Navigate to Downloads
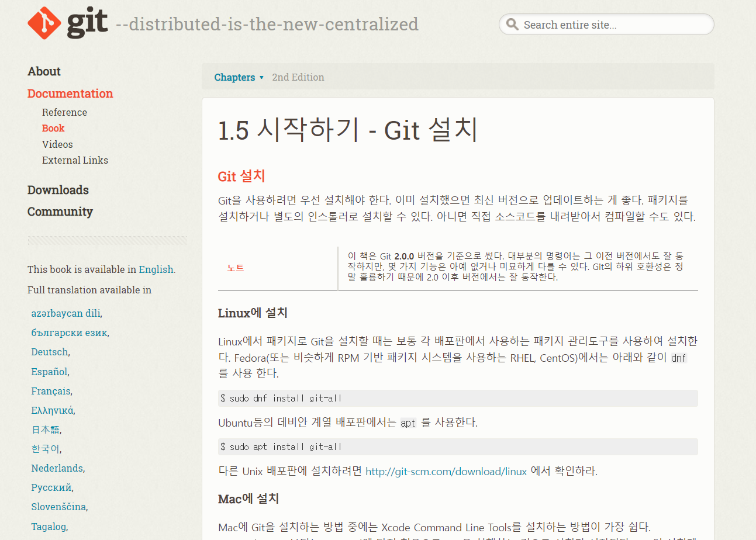Viewport: 756px width, 540px height. point(58,190)
